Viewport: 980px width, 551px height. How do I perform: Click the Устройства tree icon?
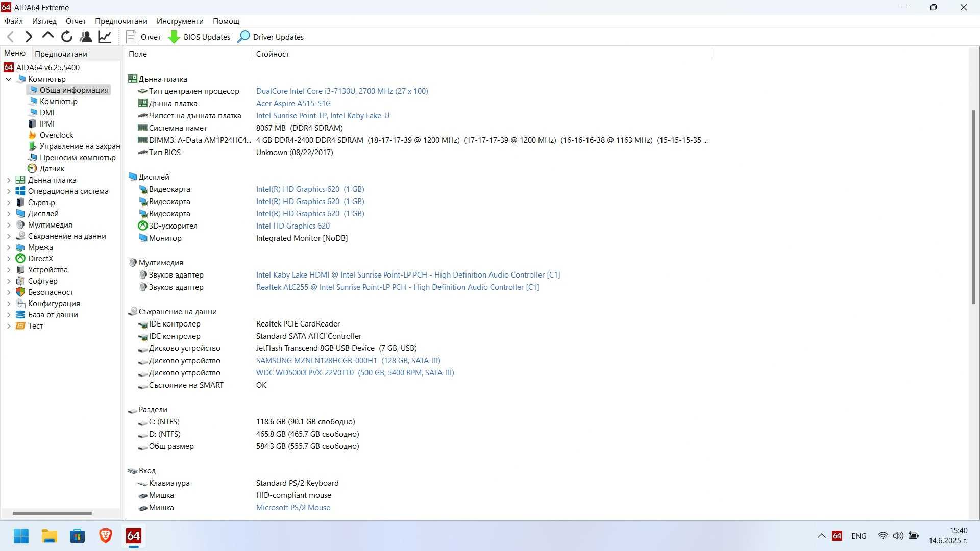click(x=20, y=270)
